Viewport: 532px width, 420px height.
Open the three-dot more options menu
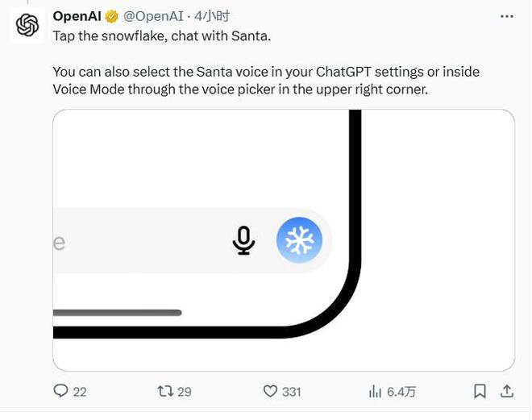point(506,16)
